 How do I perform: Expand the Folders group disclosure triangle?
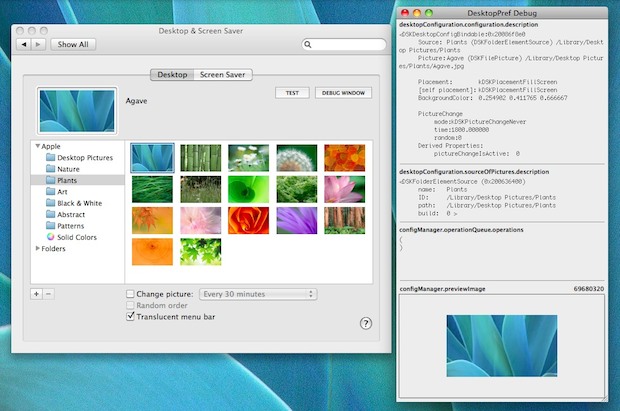tap(38, 248)
